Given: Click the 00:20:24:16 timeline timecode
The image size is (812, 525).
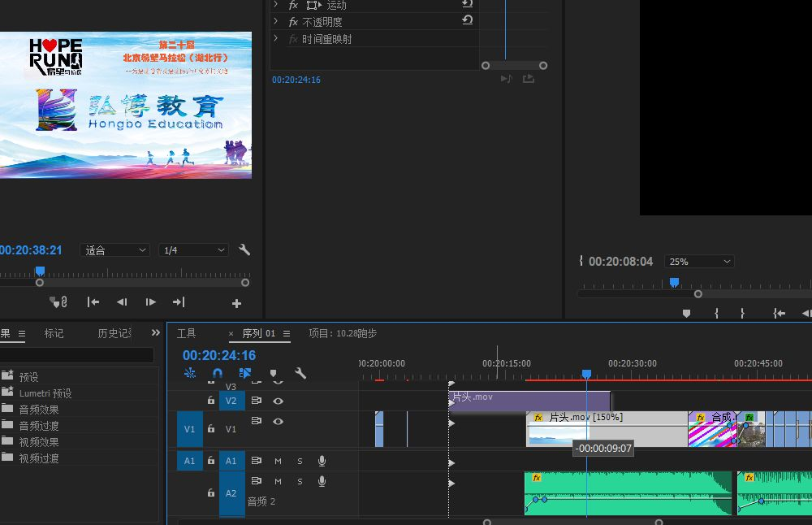Looking at the screenshot, I should (219, 355).
